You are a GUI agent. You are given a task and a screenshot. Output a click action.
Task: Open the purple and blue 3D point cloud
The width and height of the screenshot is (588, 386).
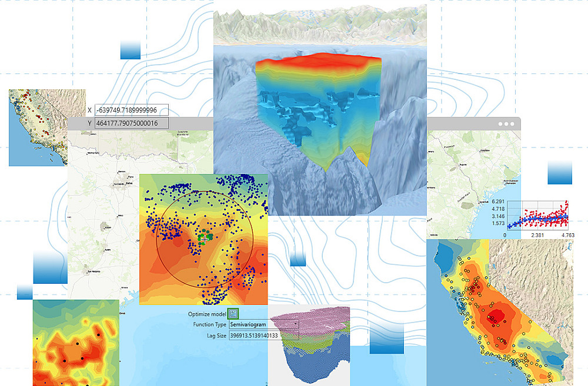[309, 345]
